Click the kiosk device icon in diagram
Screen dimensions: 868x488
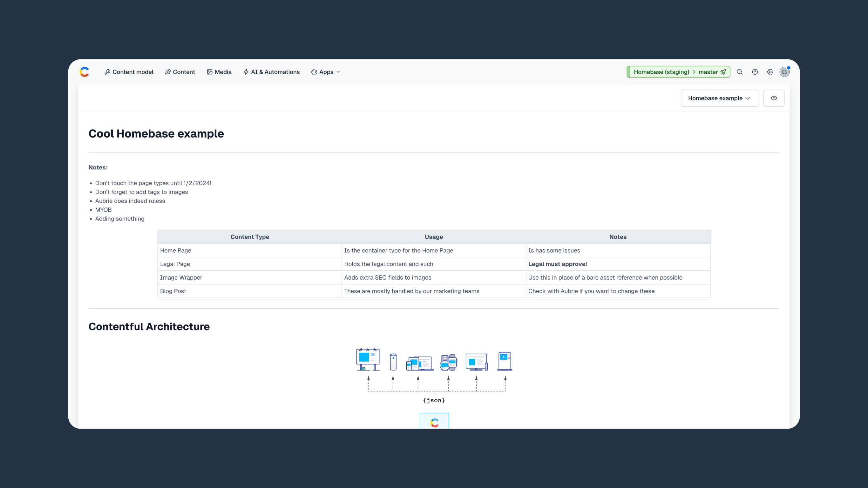[505, 361]
